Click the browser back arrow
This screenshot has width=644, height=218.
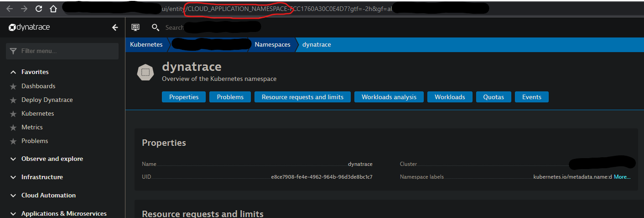(10, 8)
